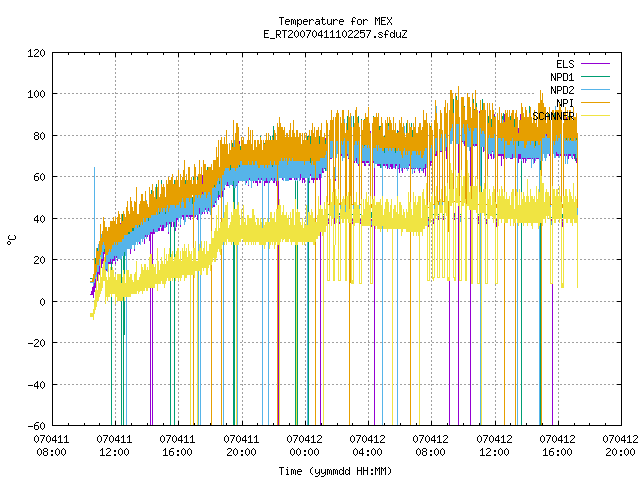Screen dimensions: 640x480
Task: Click the x-axis tick label 070412 20:00
Action: 620,446
